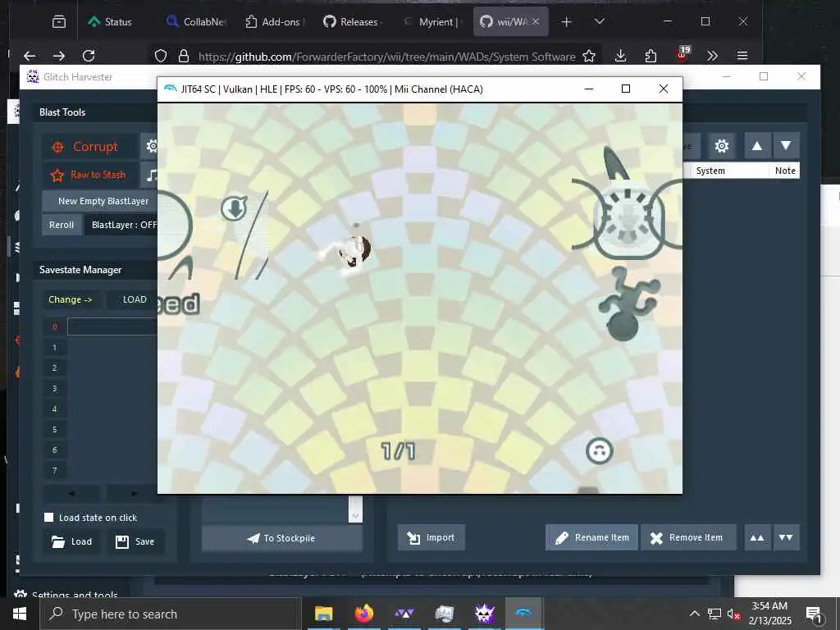
Task: Select savestate slot 0
Action: pos(55,326)
